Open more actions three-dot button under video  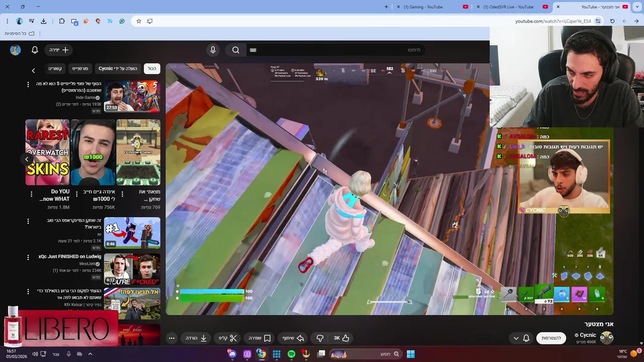[x=172, y=338]
